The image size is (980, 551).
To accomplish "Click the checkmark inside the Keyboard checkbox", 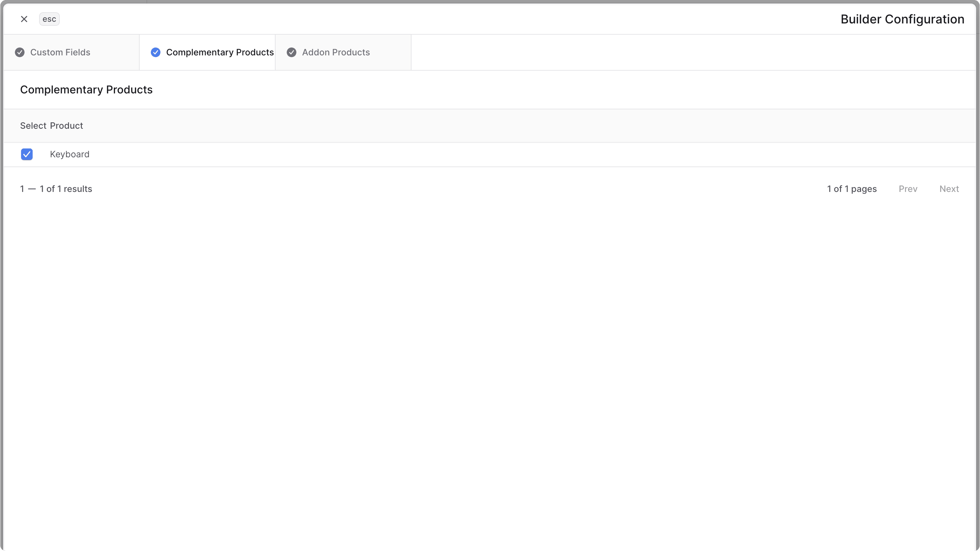I will (27, 154).
